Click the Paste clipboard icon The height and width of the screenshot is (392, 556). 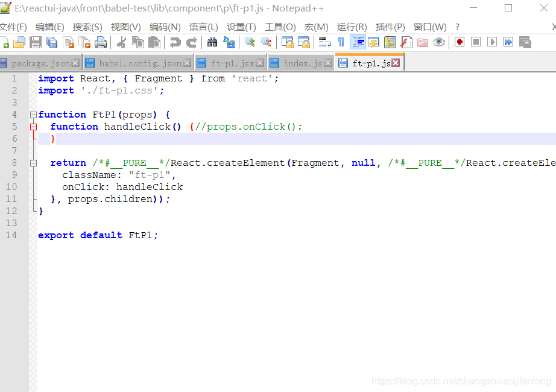[x=154, y=42]
